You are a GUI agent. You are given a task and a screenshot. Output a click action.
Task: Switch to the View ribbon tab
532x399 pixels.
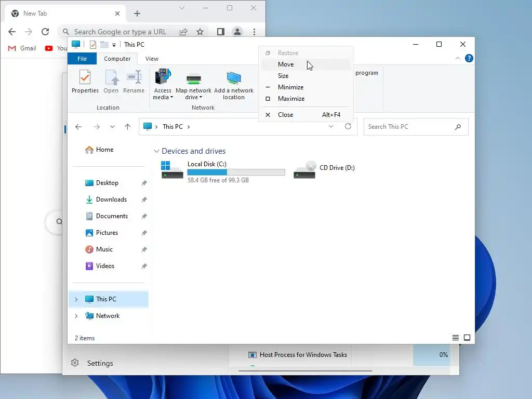[x=152, y=59]
